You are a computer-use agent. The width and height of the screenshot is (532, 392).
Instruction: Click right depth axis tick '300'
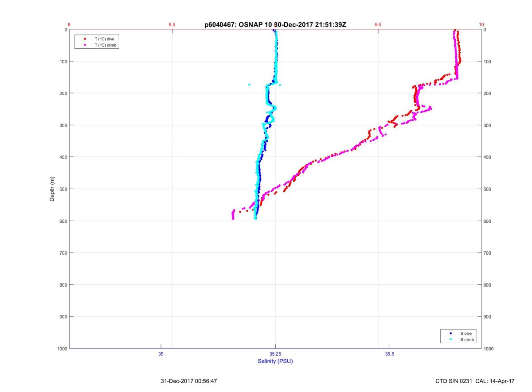point(488,125)
